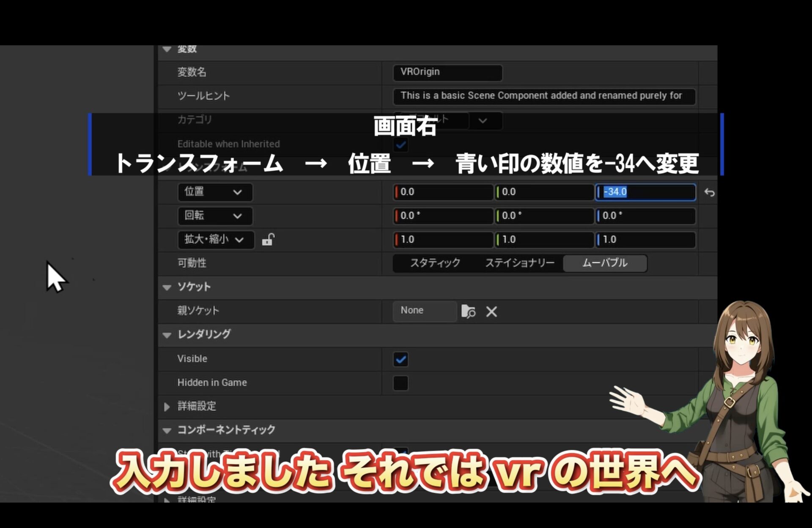The width and height of the screenshot is (812, 528).
Task: Expand the 詳細設定 section
Action: 167,407
